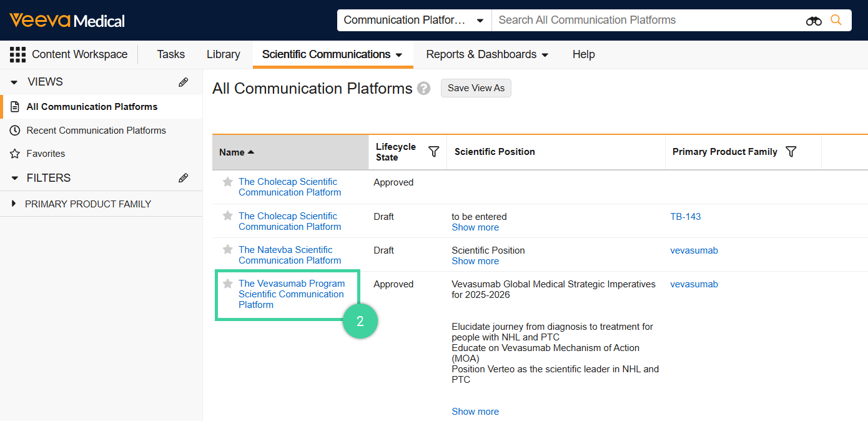Expand the PRIMARY PRODUCT FAMILY filter section
Viewport: 868px width, 421px height.
(x=14, y=204)
